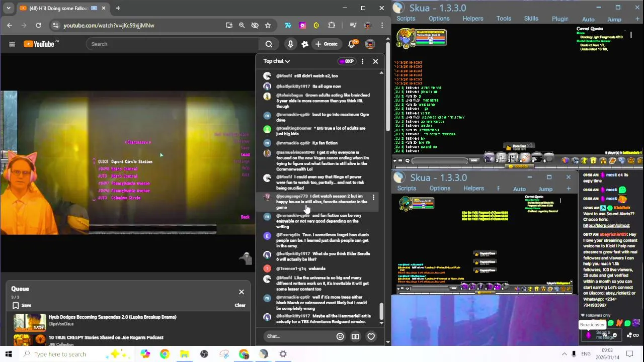Click the YouTube search magnifier button
This screenshot has width=644, height=362.
click(x=269, y=44)
